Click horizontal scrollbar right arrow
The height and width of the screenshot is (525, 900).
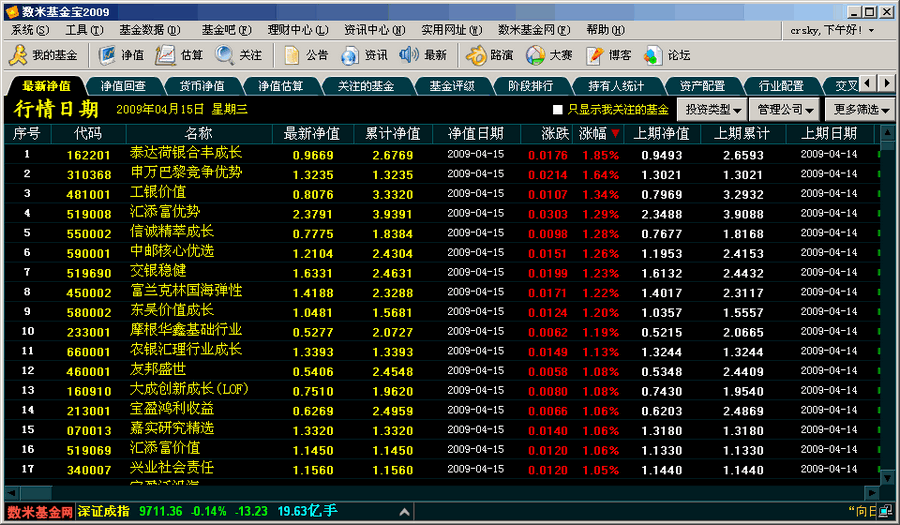pyautogui.click(x=872, y=493)
